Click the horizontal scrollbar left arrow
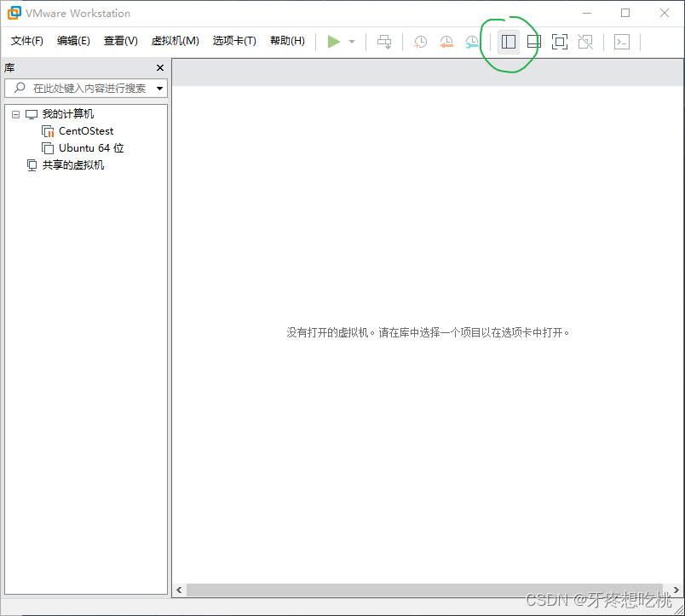 point(179,590)
